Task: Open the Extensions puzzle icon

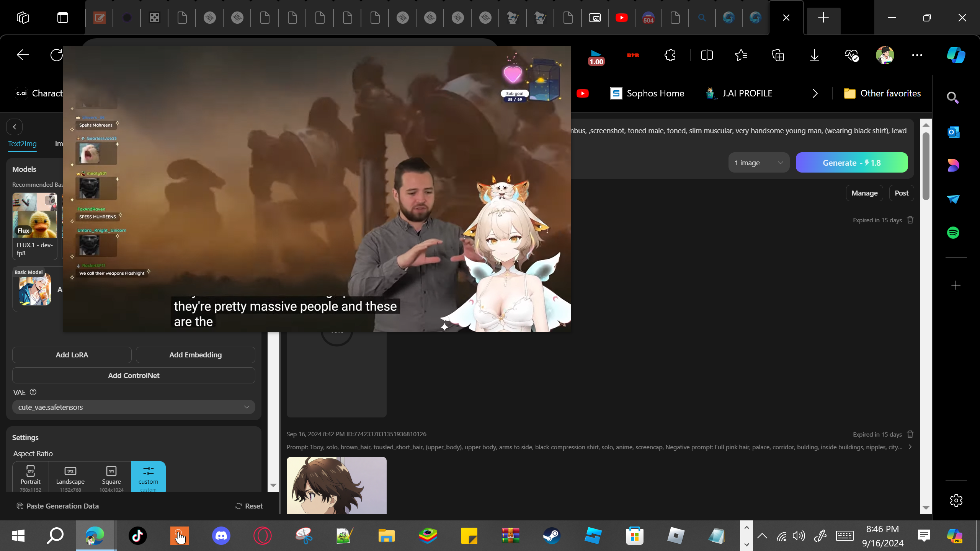Action: (x=670, y=55)
